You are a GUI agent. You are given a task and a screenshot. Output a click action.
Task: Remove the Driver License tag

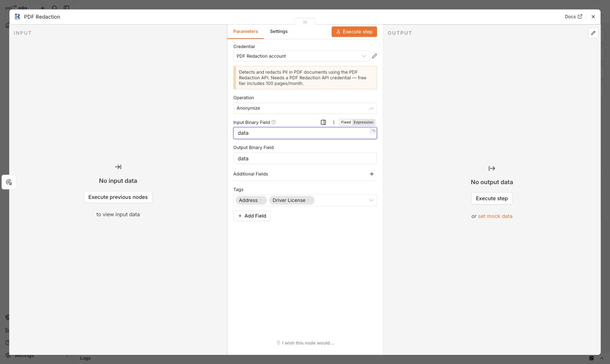pyautogui.click(x=309, y=200)
